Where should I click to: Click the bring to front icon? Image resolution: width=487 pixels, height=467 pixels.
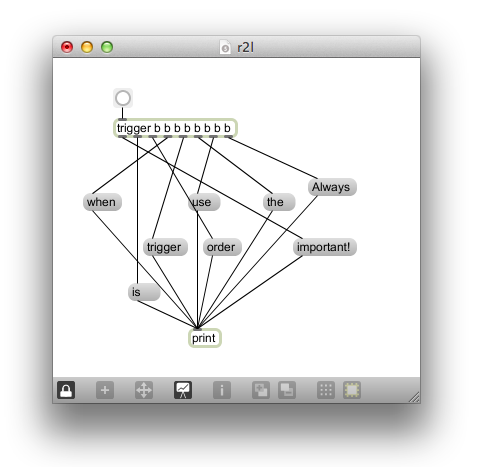(261, 390)
